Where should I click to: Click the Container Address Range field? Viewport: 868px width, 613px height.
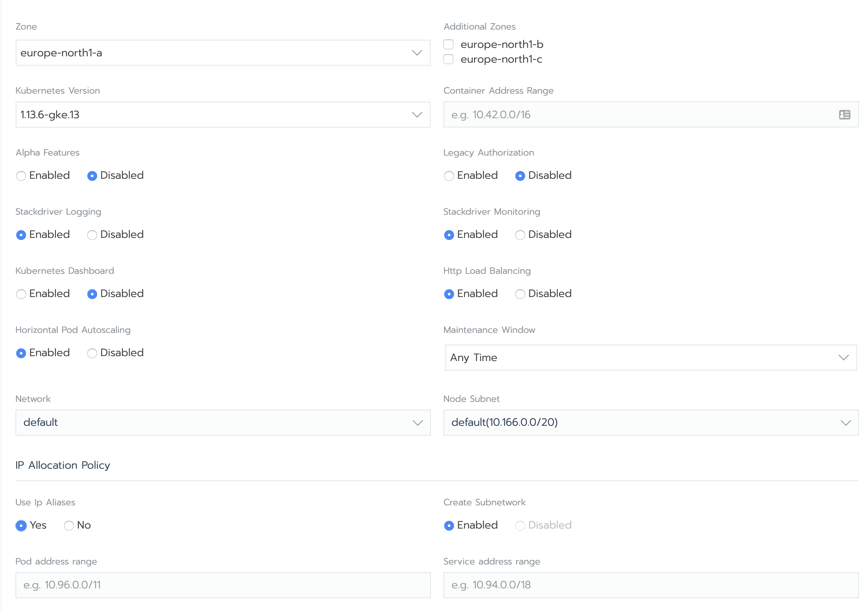click(643, 114)
